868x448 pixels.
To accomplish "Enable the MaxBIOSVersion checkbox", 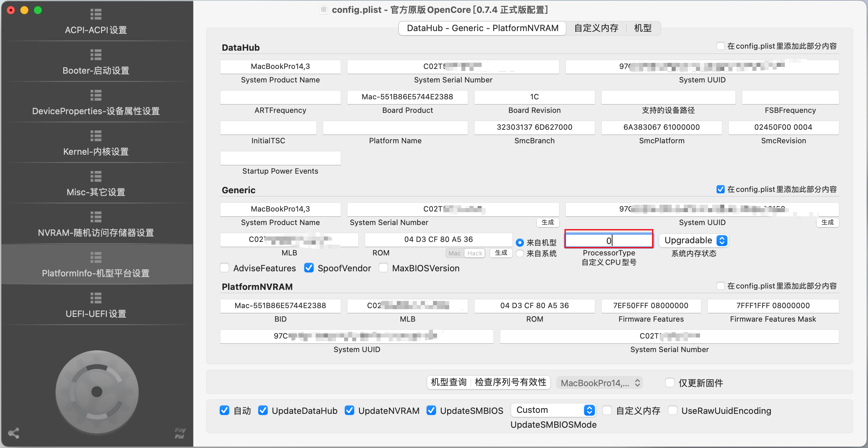I will tap(383, 268).
